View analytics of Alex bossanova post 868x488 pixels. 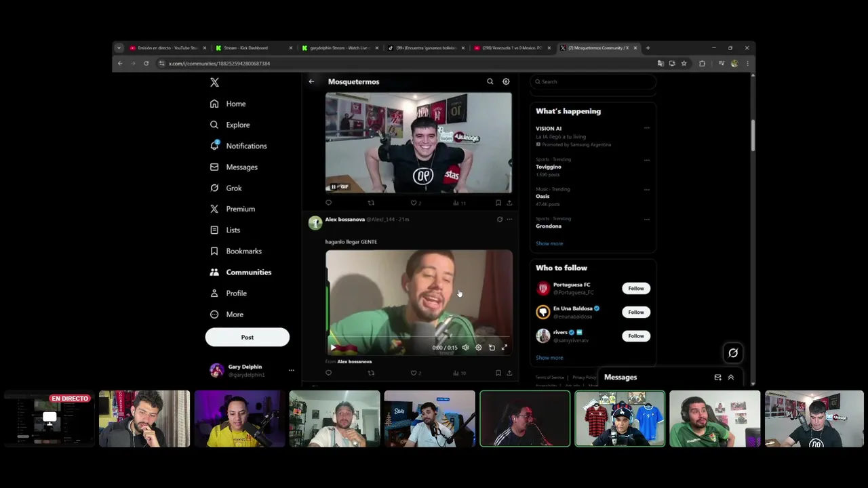459,373
